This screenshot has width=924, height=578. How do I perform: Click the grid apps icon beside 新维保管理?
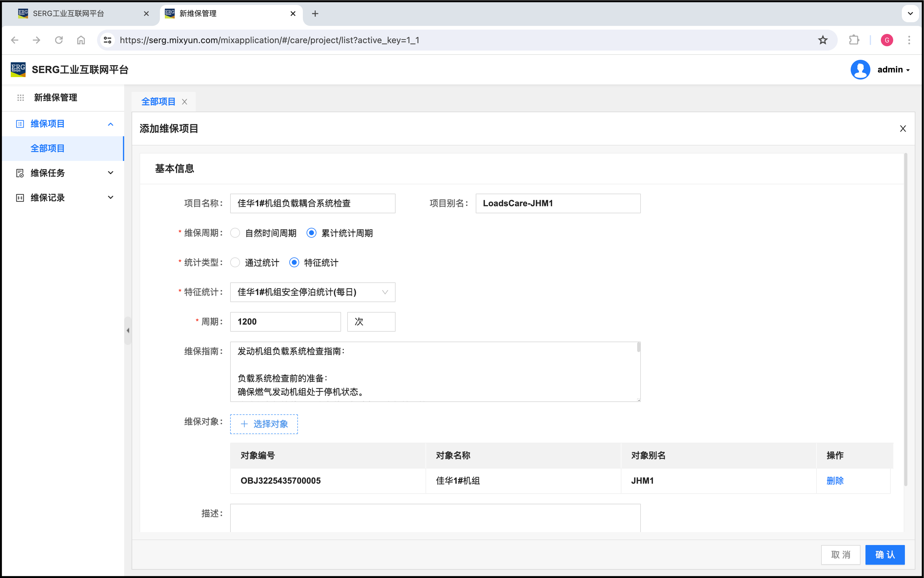pos(21,98)
